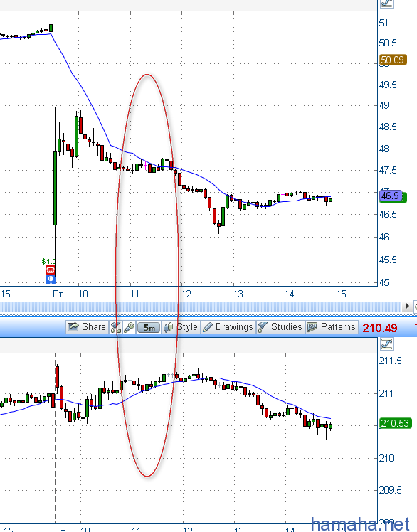Click the lower chart price-scale curve icon
The width and height of the screenshot is (417, 532).
point(387,344)
